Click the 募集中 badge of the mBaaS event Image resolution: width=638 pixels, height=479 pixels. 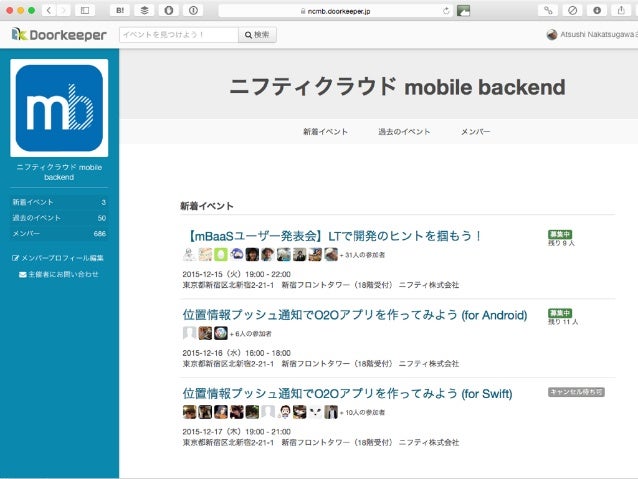560,234
